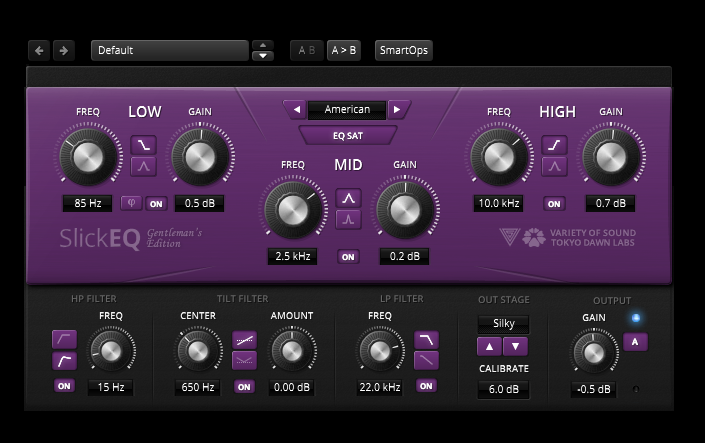Toggle the LOW band ON switch
The width and height of the screenshot is (705, 443).
[x=156, y=203]
